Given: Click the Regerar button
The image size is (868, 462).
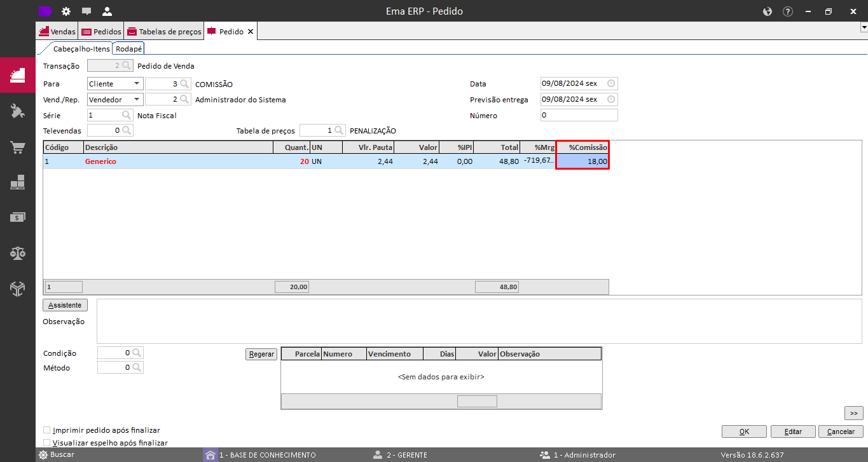Looking at the screenshot, I should click(261, 354).
